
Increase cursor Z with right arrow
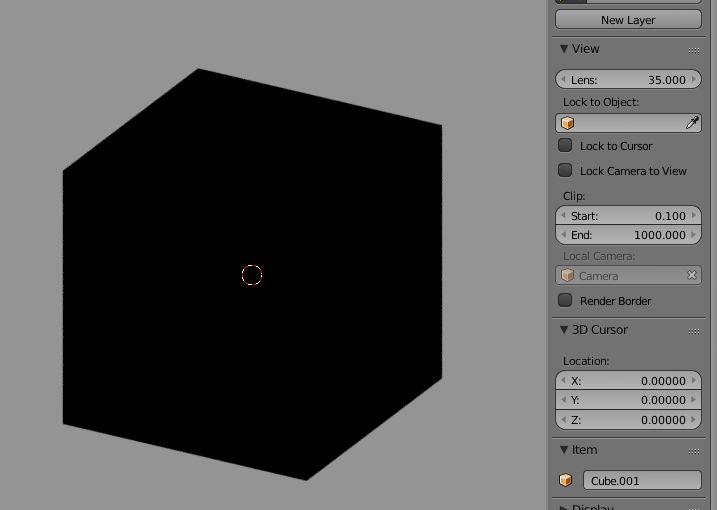694,419
